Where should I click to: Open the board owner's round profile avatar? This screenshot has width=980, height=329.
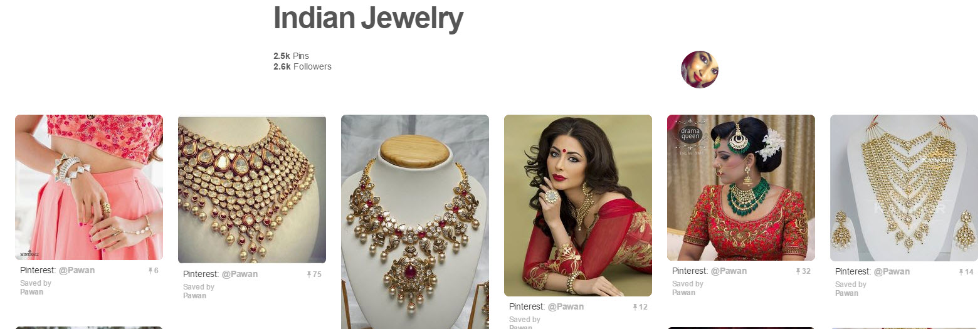coord(699,70)
